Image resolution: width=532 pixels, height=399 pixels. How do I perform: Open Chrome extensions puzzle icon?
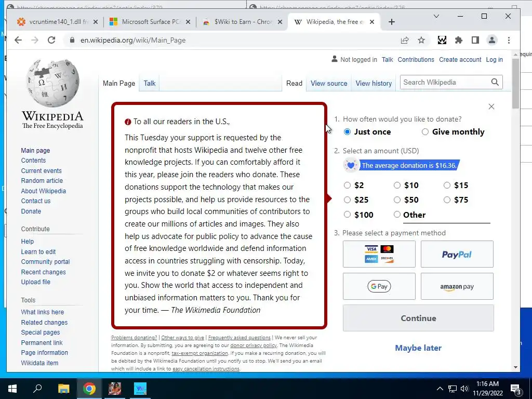(x=458, y=41)
